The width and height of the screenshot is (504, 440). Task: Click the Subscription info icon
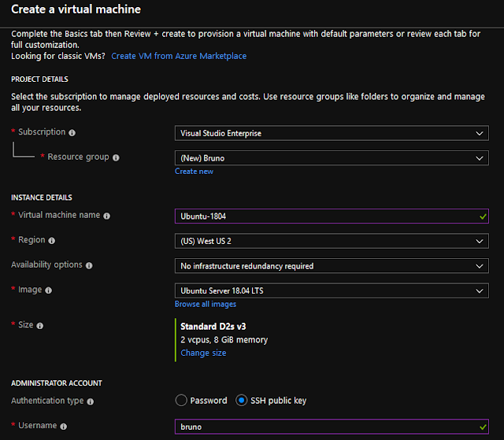pyautogui.click(x=72, y=133)
